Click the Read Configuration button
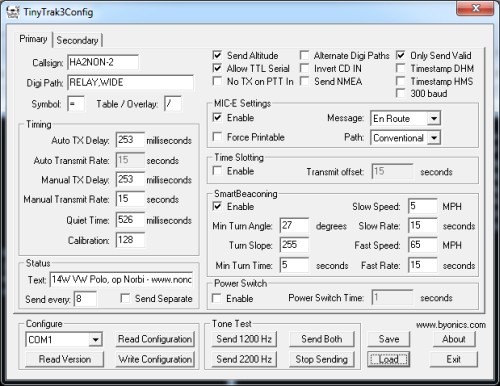The height and width of the screenshot is (386, 500). tap(155, 339)
